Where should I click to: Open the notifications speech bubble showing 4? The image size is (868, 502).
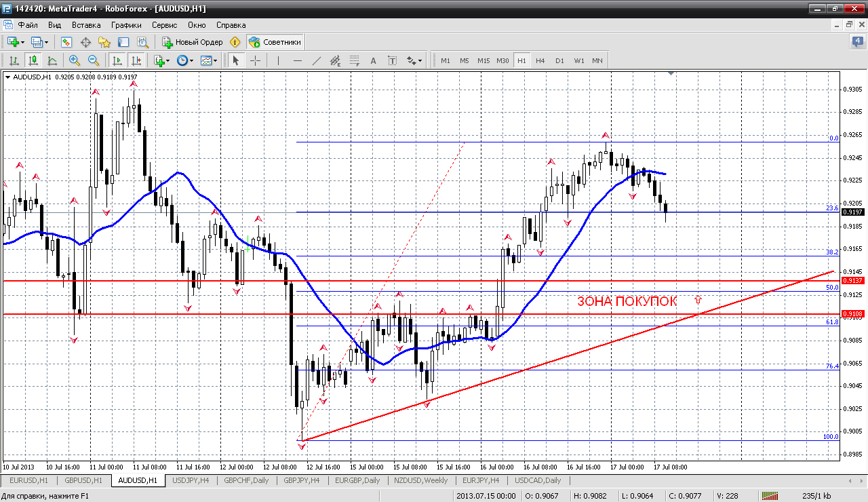pyautogui.click(x=857, y=42)
